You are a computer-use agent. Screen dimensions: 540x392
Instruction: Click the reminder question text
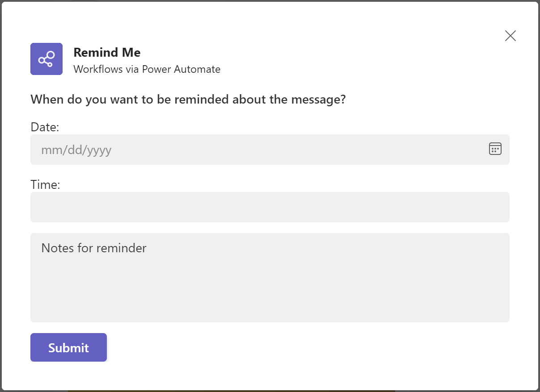(188, 99)
